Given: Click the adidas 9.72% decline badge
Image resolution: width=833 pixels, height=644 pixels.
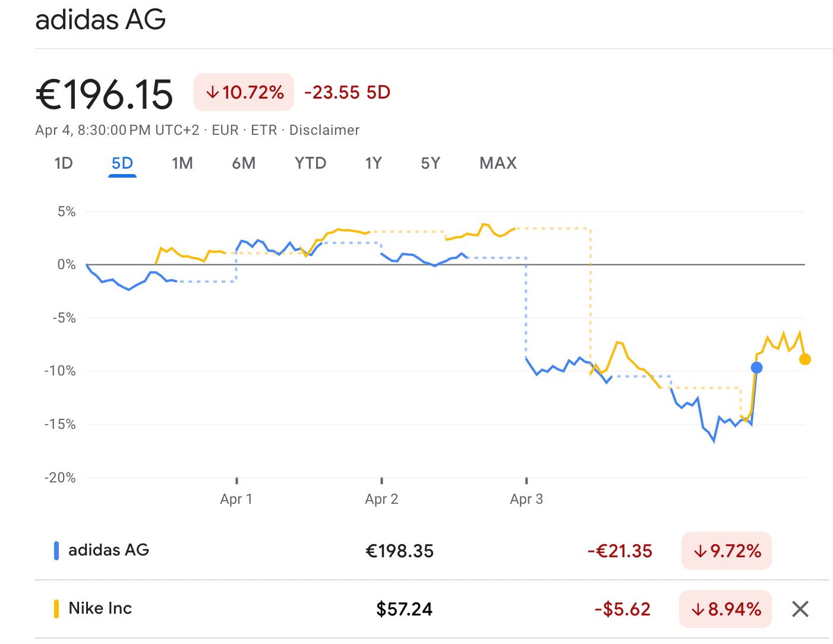Looking at the screenshot, I should pos(727,551).
